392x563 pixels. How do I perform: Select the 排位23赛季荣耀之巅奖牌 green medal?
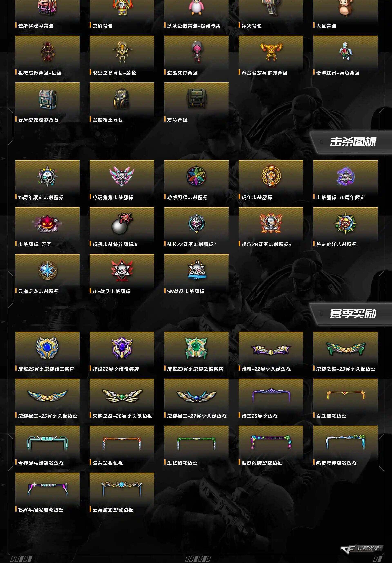tap(196, 348)
